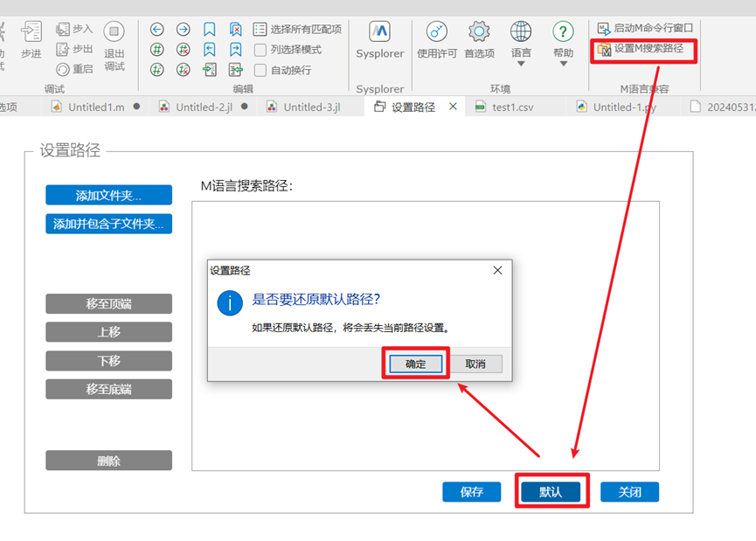Click Move Up (上移) button

(109, 332)
